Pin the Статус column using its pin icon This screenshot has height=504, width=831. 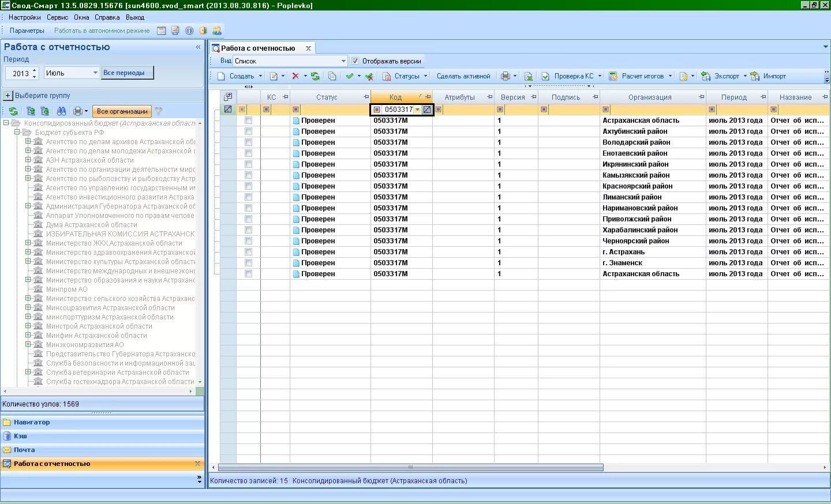(366, 97)
